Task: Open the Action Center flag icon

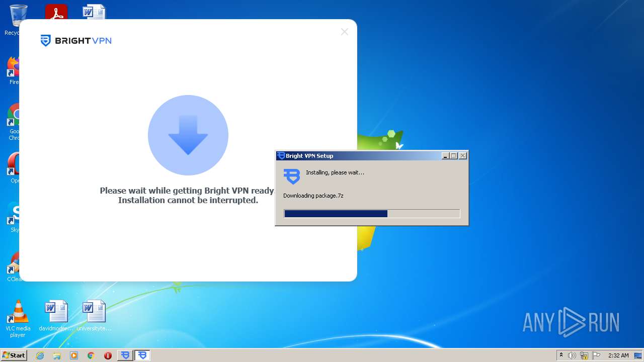Action: click(x=596, y=355)
